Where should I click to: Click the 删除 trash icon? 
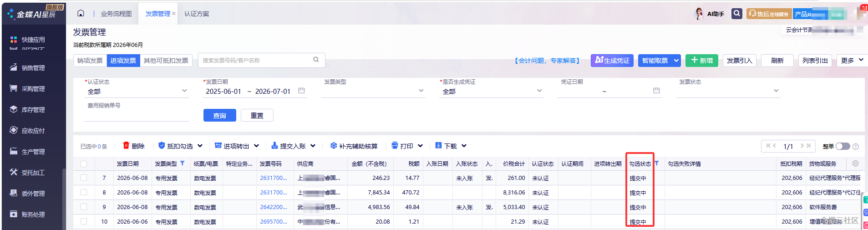pos(126,145)
